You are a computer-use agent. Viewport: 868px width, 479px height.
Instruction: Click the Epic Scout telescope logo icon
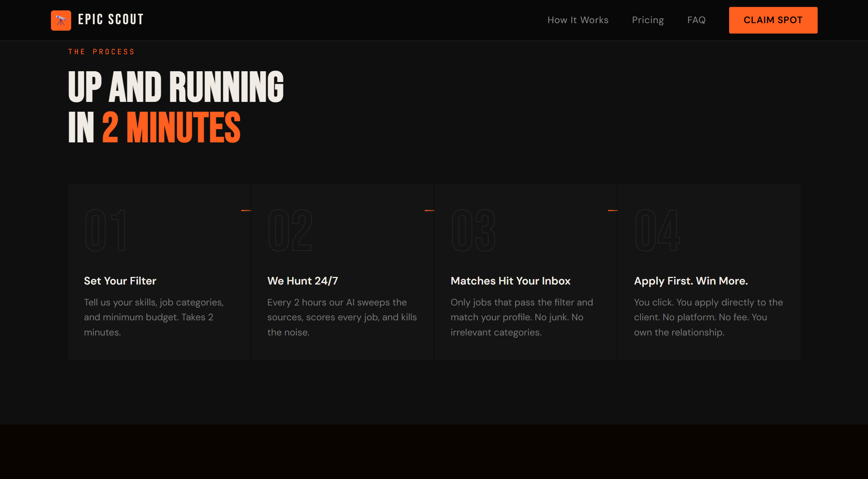tap(61, 20)
